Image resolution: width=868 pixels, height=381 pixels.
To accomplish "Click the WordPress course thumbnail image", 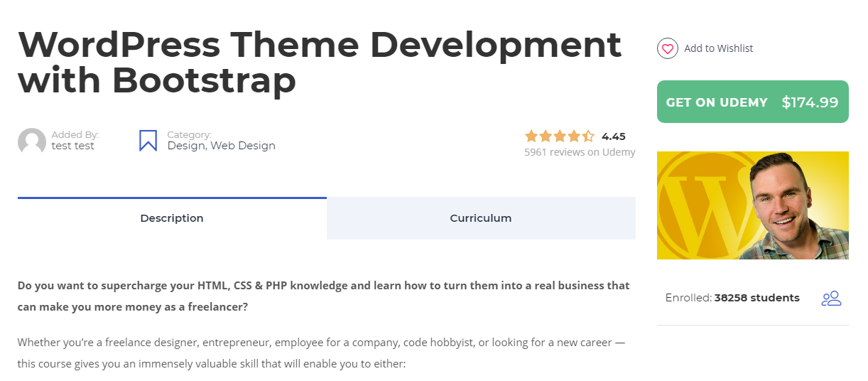I will pos(752,205).
